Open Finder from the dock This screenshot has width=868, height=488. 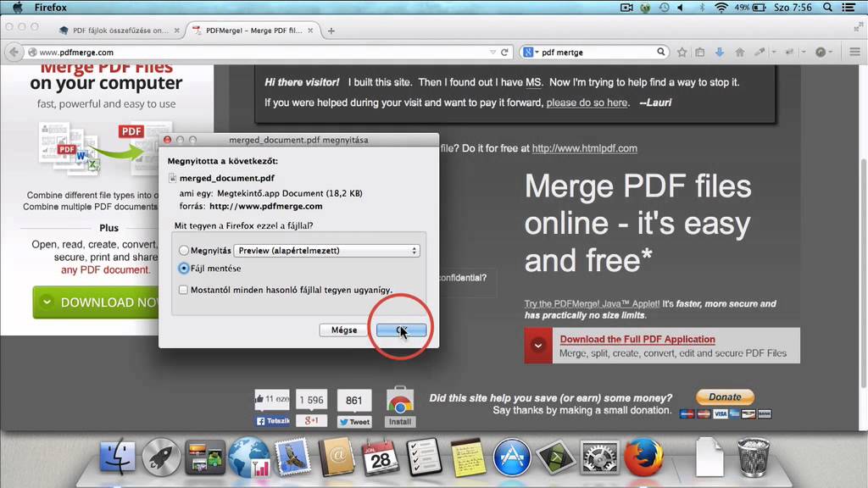(117, 457)
